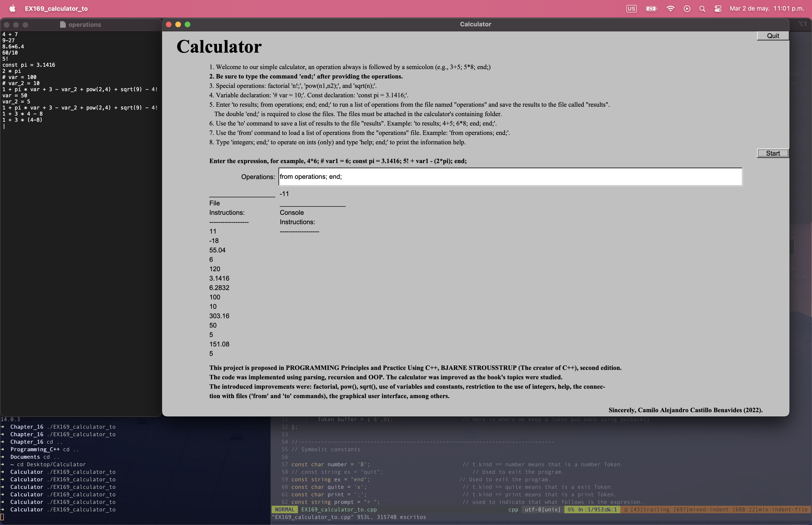Close the Calculator window with red button
Image resolution: width=812 pixels, height=525 pixels.
click(x=169, y=24)
